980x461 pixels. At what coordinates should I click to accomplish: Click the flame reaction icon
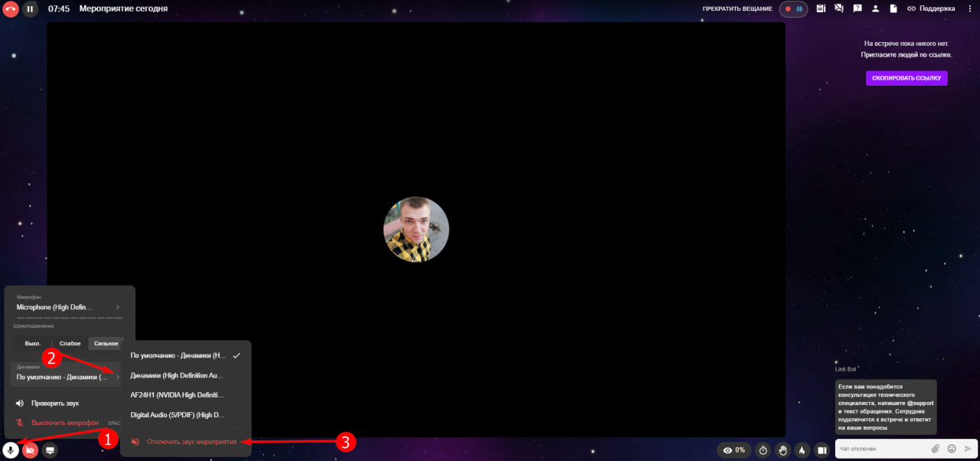802,450
